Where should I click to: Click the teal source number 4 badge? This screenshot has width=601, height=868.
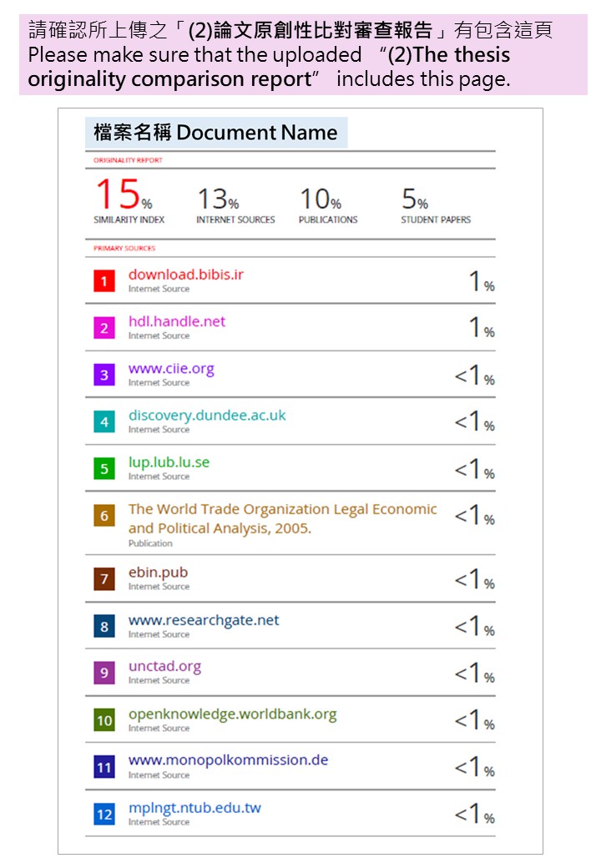pos(104,421)
